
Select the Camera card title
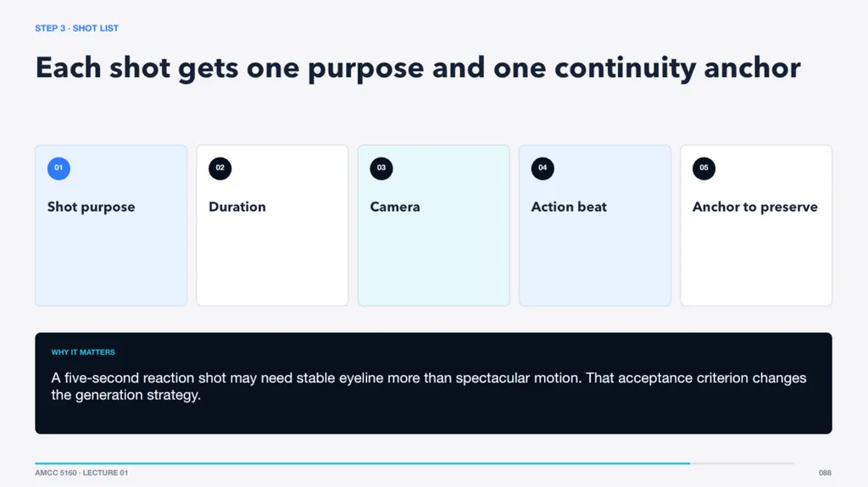pyautogui.click(x=395, y=207)
